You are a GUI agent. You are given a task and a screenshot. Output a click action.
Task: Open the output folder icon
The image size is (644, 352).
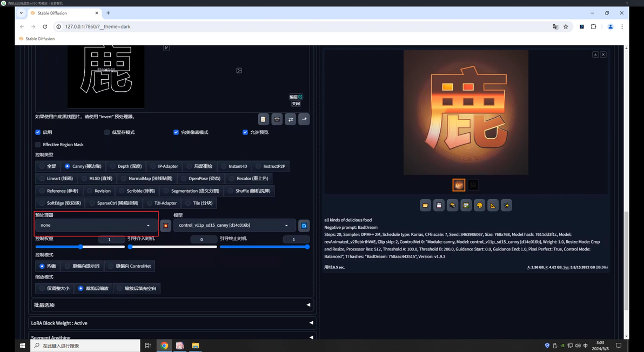pos(426,205)
